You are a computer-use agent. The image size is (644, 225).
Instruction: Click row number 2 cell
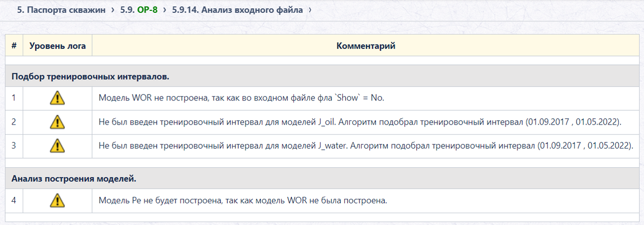tap(14, 122)
